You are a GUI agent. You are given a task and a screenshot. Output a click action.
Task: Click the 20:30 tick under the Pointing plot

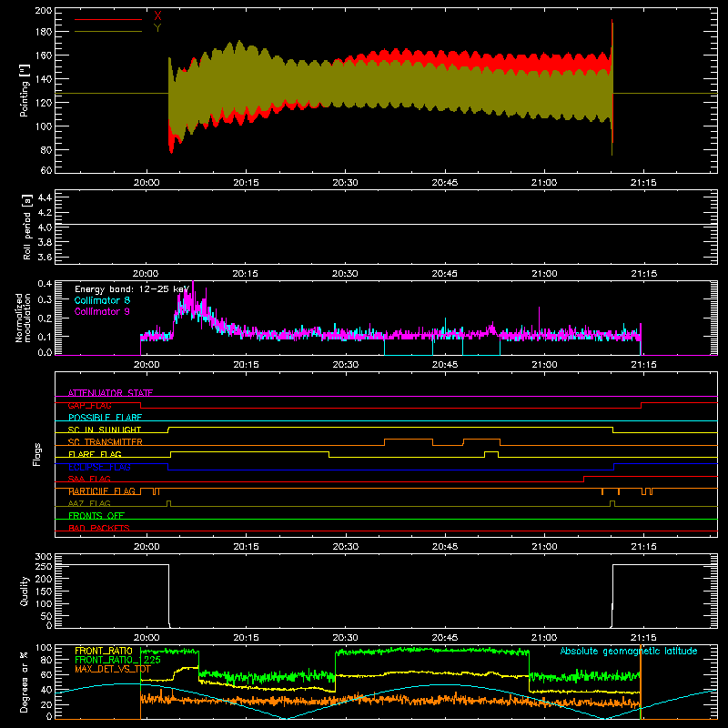(x=345, y=183)
